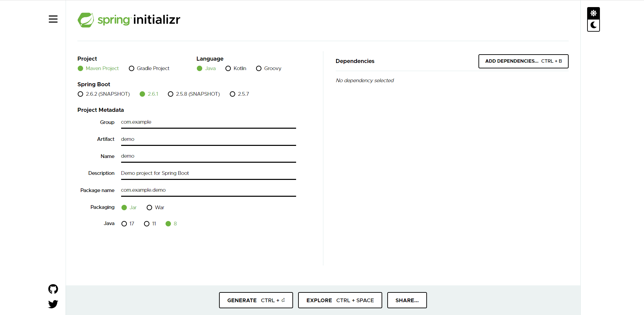Select Spring Boot 2.5.8 (SNAPSHOT)
Image resolution: width=644 pixels, height=315 pixels.
point(194,94)
